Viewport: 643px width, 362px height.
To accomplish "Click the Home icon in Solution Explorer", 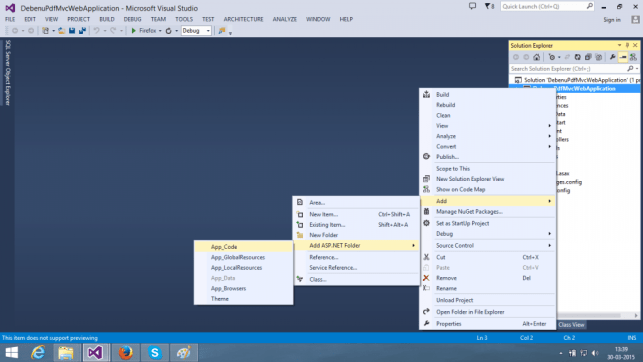I will click(536, 57).
